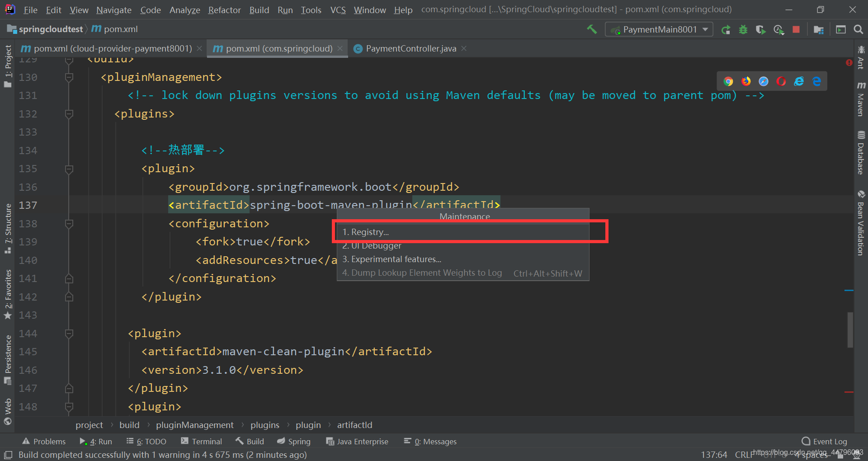Start debugging with the bug icon

pyautogui.click(x=743, y=30)
